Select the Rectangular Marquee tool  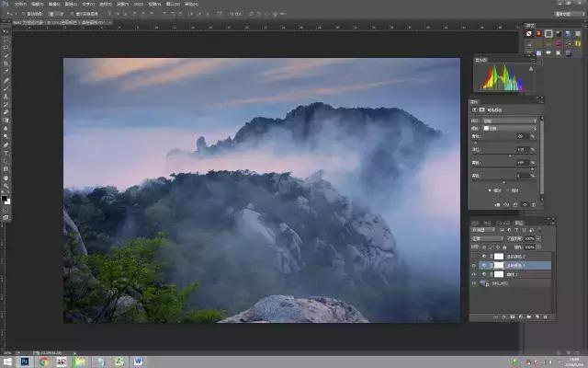tap(6, 40)
